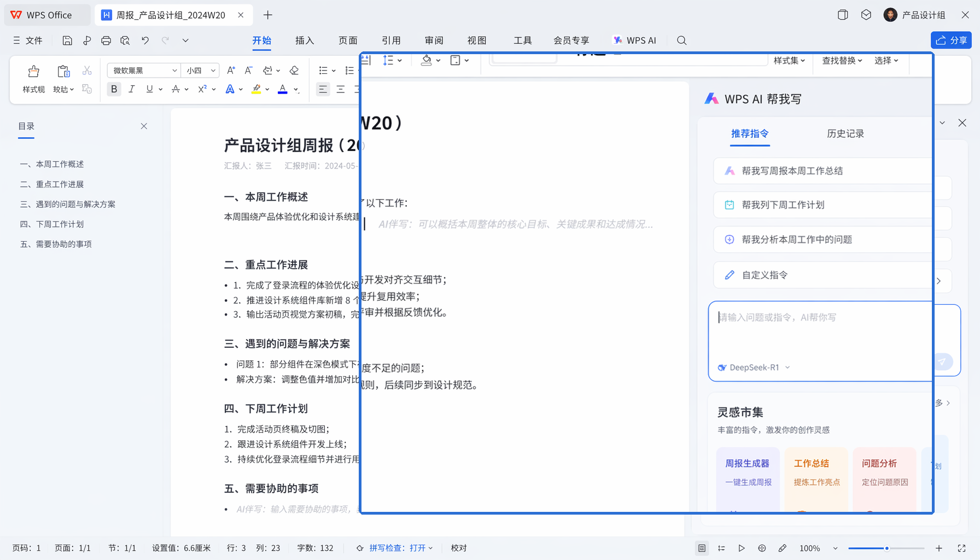
Task: Click the full screen icon in status bar
Action: (961, 548)
